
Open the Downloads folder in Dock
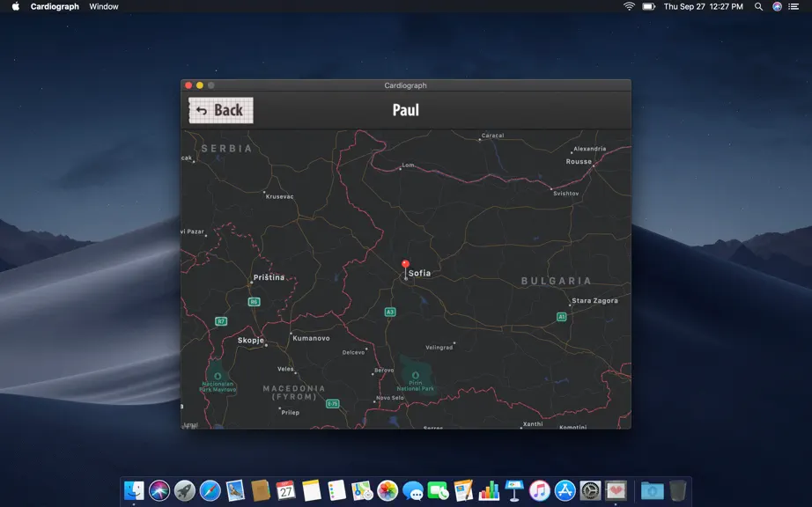[653, 490]
